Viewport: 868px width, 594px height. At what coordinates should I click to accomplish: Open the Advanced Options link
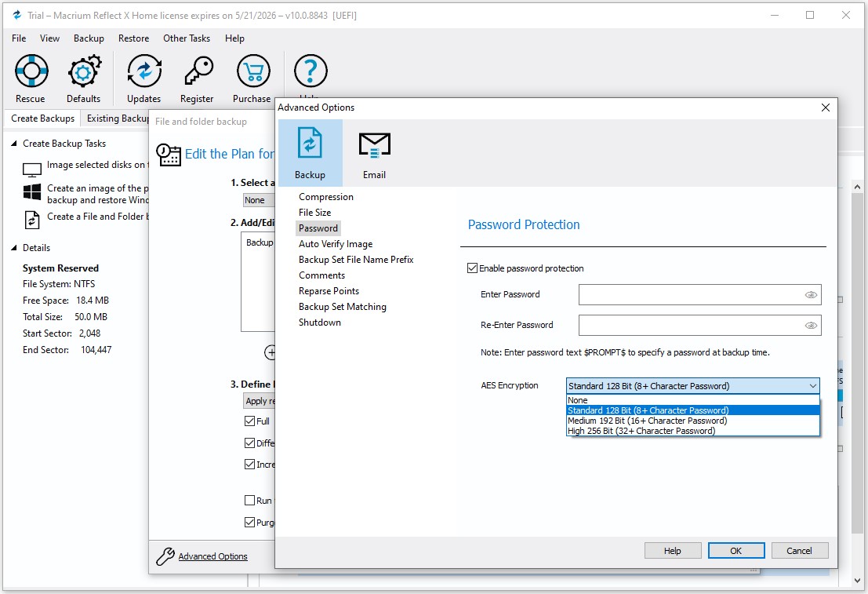pyautogui.click(x=212, y=556)
